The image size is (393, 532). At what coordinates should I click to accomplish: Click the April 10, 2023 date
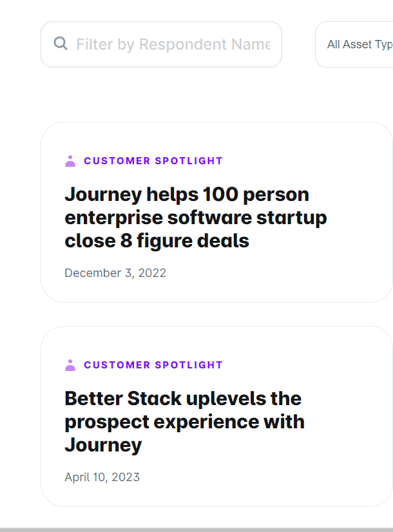click(102, 477)
